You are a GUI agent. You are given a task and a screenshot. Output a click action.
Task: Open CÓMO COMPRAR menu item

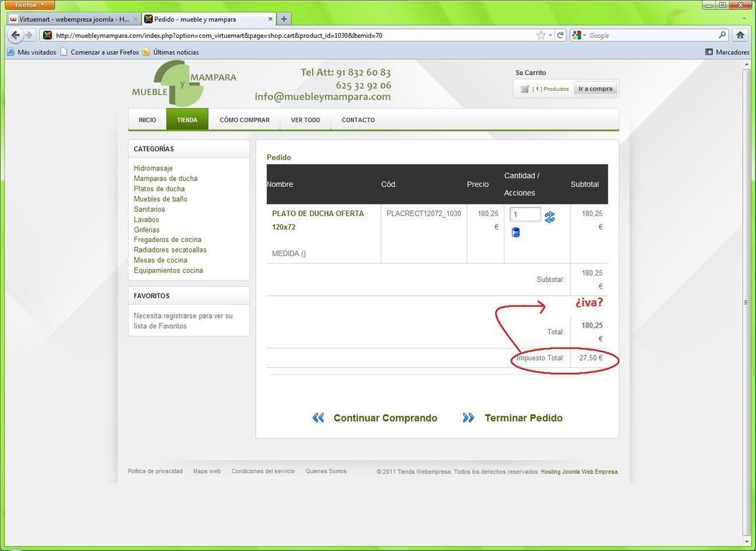[245, 120]
